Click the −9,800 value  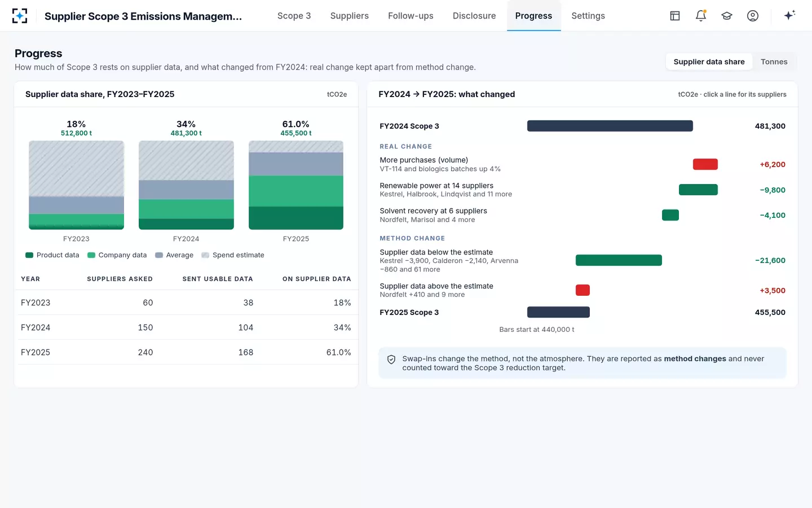point(773,190)
